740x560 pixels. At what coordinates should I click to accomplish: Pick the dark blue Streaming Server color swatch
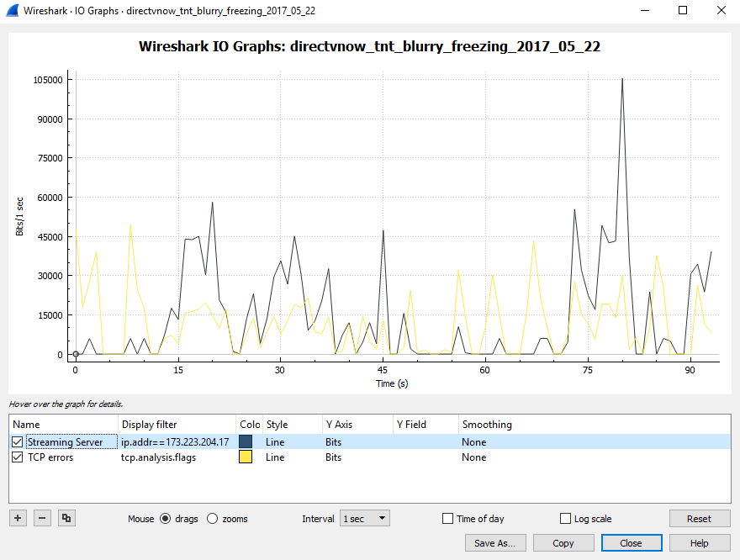point(246,441)
